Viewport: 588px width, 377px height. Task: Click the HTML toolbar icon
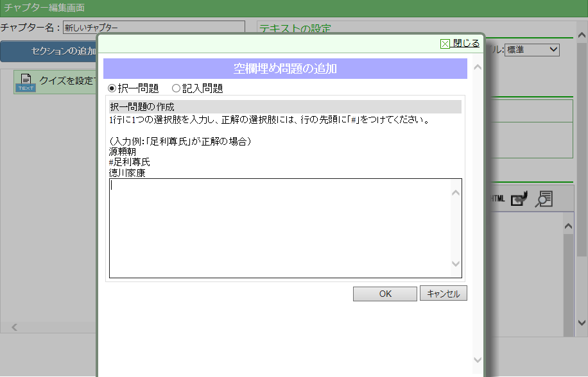coord(498,198)
